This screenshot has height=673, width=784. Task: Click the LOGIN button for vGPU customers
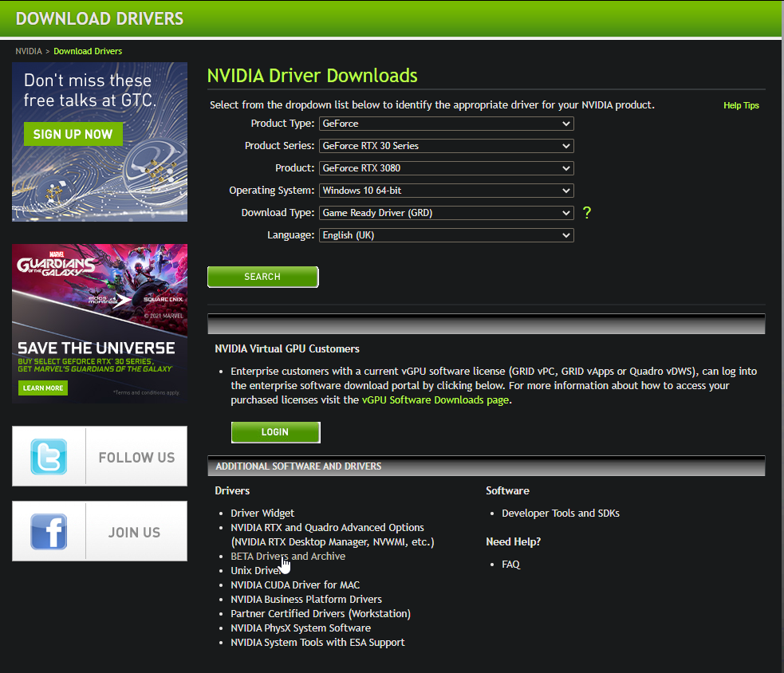[275, 432]
